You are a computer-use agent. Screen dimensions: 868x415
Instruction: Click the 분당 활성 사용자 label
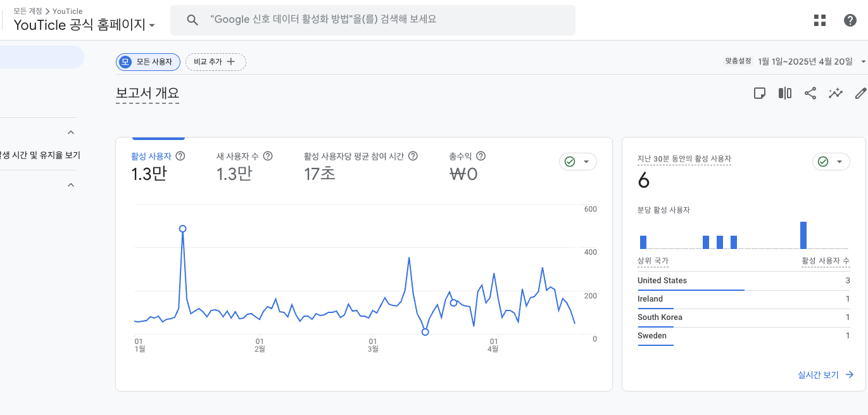click(664, 210)
